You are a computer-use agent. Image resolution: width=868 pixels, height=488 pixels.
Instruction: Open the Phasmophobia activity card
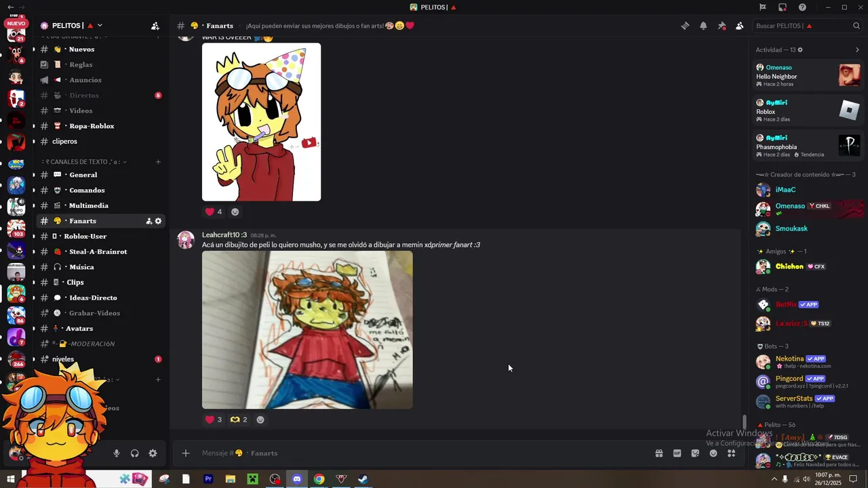(808, 146)
